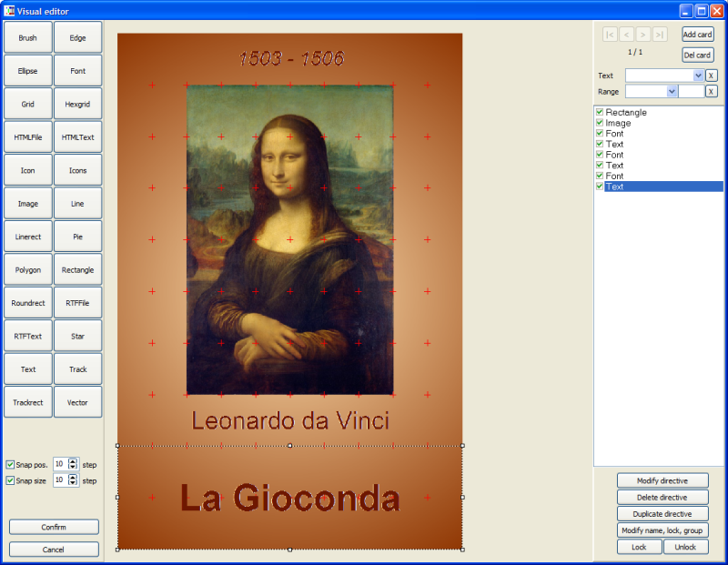Select the Star tool
Image resolution: width=728 pixels, height=565 pixels.
(77, 336)
